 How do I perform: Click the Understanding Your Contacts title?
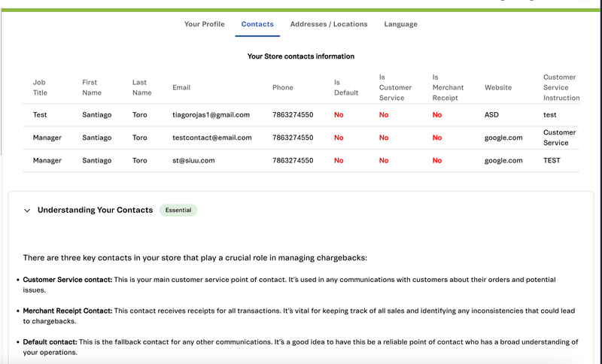[x=96, y=210]
